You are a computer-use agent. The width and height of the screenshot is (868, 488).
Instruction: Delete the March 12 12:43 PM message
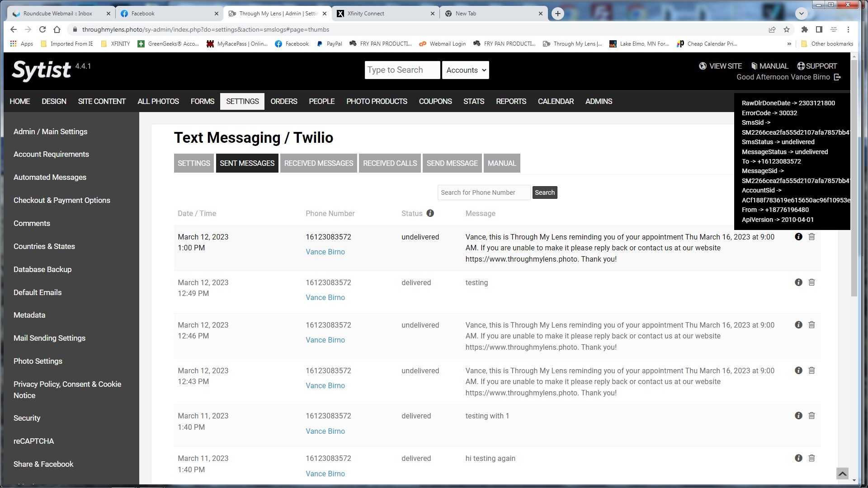811,371
